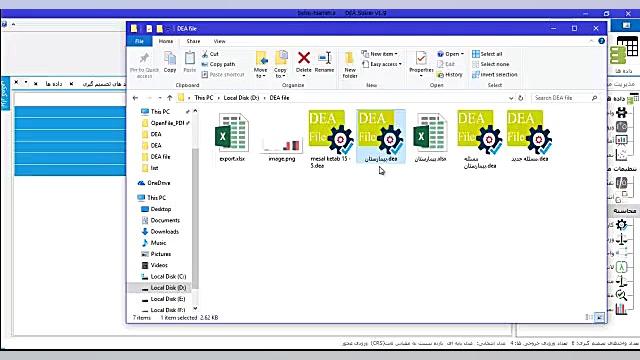640x360 pixels.
Task: Select the export.xlsx file thumbnail
Action: pyautogui.click(x=232, y=138)
